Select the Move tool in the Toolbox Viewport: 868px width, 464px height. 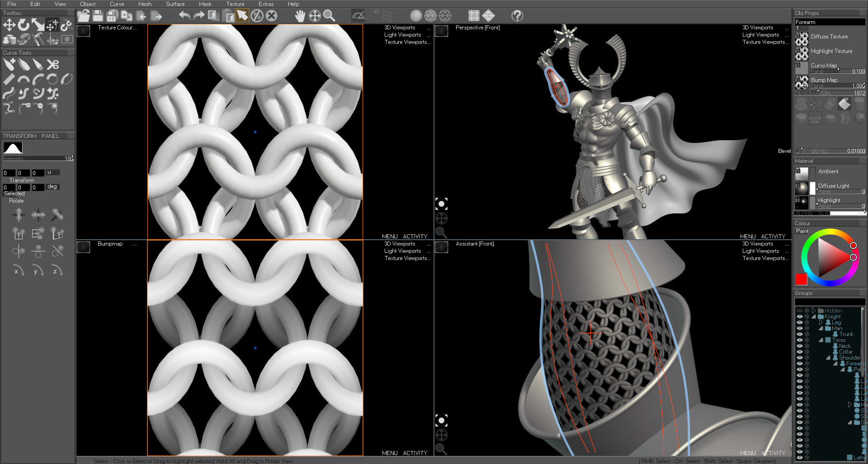click(9, 24)
